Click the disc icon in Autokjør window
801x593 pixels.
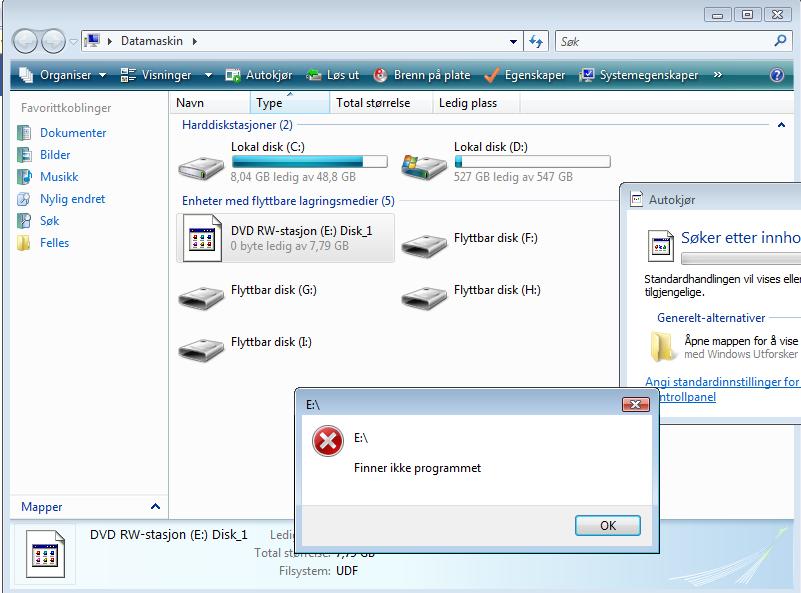[x=661, y=246]
